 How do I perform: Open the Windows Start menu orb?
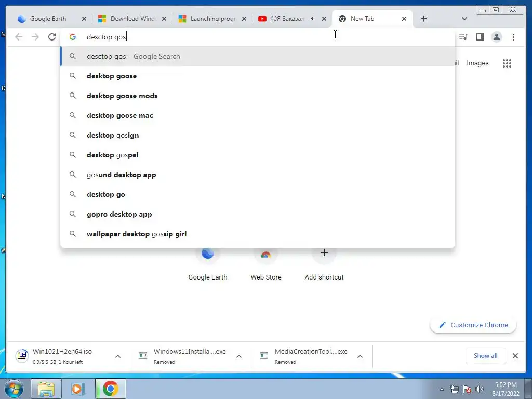click(14, 389)
